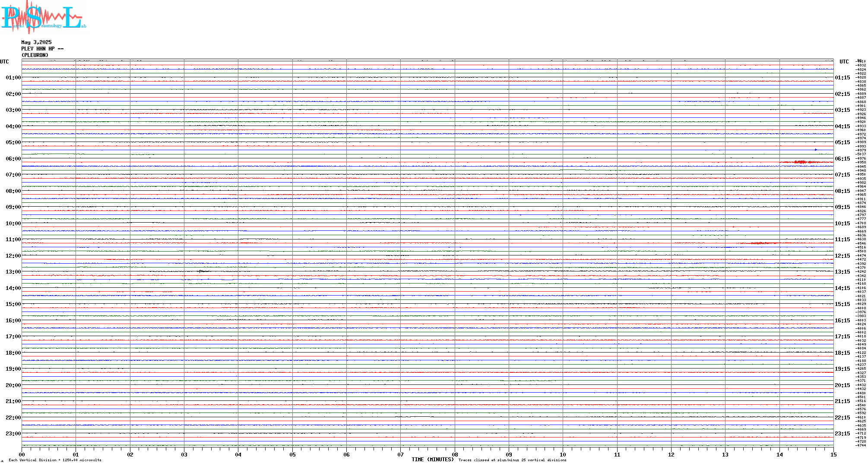Image resolution: width=868 pixels, height=466 pixels.
Task: Click the "12:00" hour label on left
Action: click(13, 256)
